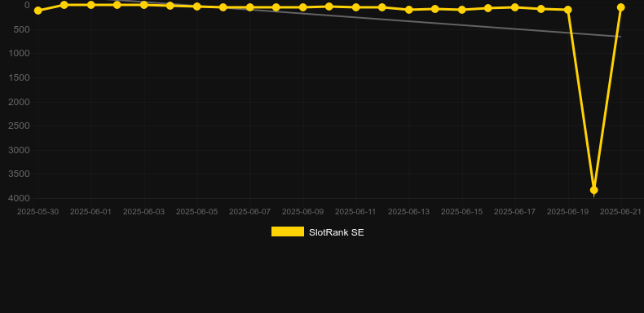Click the data point on 2025-06-11
Viewport: 644px width, 313px height.
click(x=356, y=7)
